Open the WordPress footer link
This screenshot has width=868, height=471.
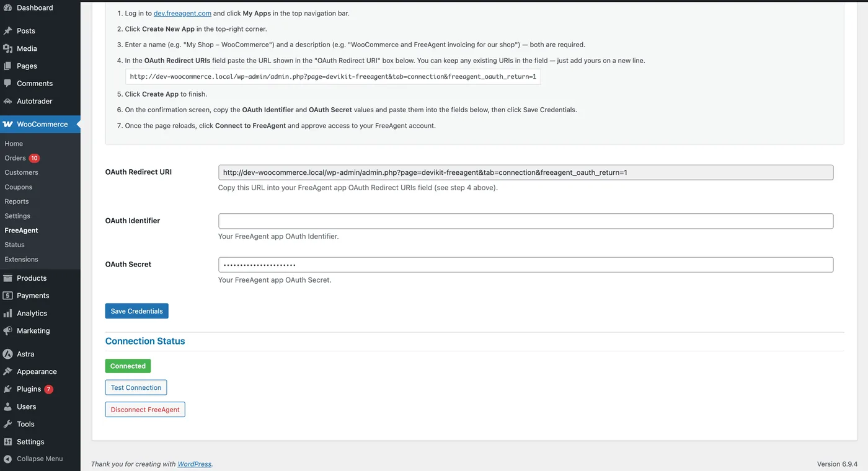point(195,464)
